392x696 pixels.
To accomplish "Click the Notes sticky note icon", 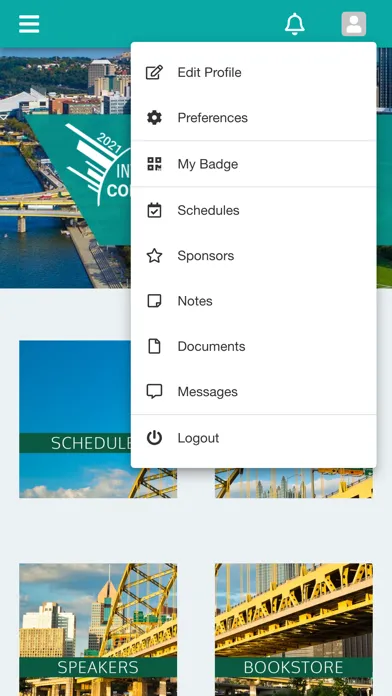I will coord(154,301).
